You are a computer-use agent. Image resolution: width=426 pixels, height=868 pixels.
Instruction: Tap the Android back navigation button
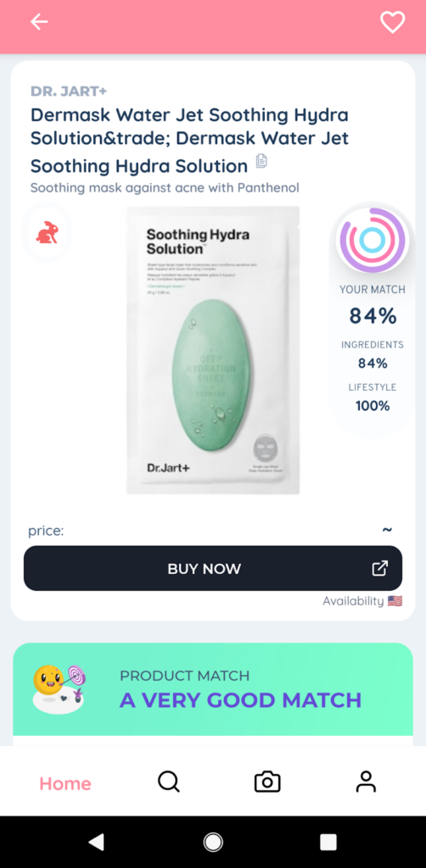coord(97,842)
